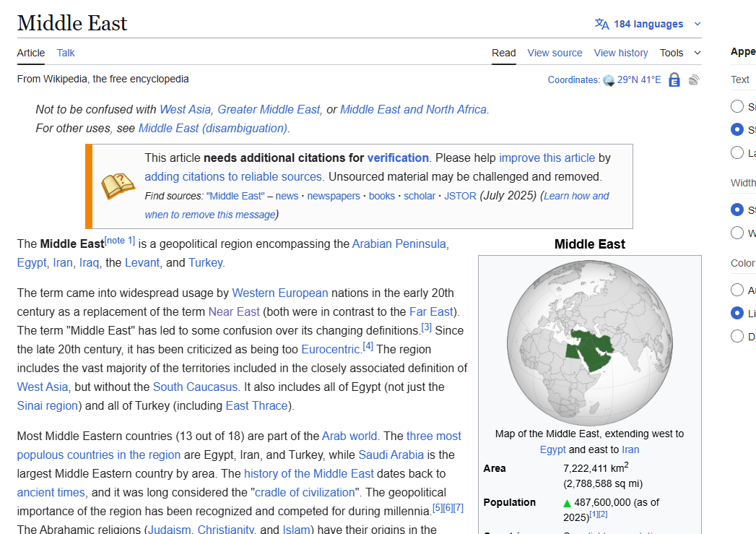Viewport: 756px width, 534px height.
Task: Select the second Width radio option
Action: coord(737,233)
